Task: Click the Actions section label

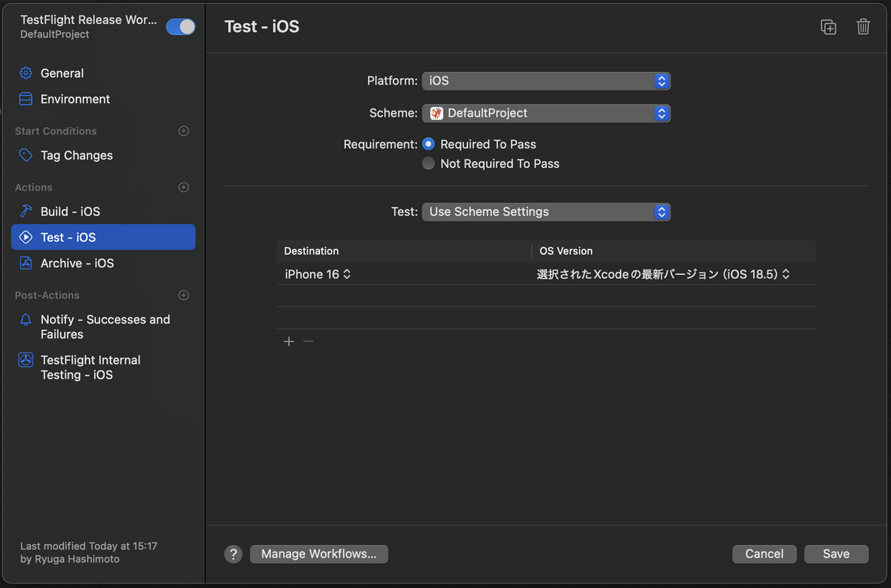Action: pyautogui.click(x=33, y=188)
